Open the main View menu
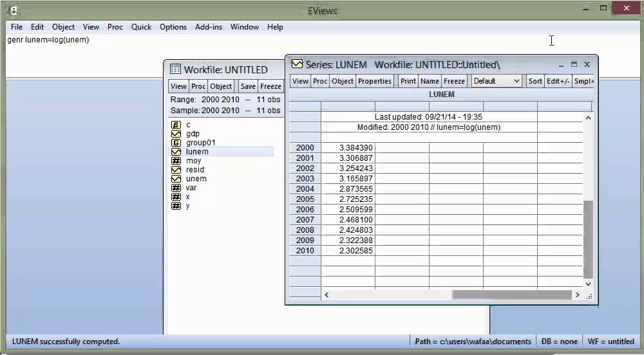The width and height of the screenshot is (644, 355). point(91,27)
